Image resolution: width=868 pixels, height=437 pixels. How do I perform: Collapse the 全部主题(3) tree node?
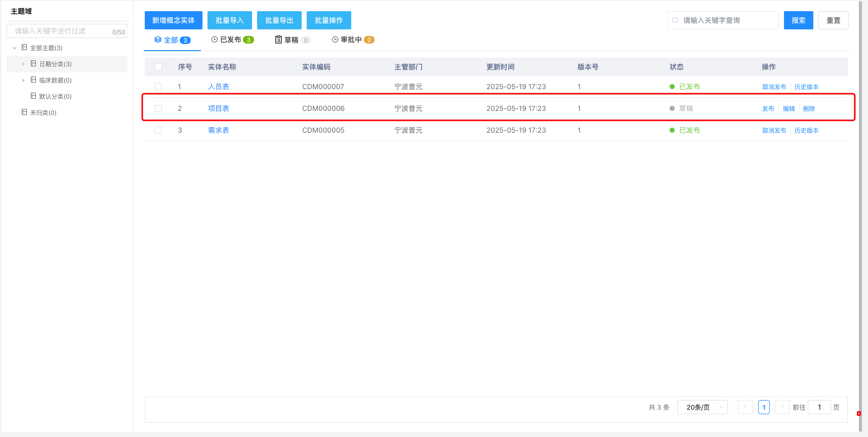tap(14, 48)
